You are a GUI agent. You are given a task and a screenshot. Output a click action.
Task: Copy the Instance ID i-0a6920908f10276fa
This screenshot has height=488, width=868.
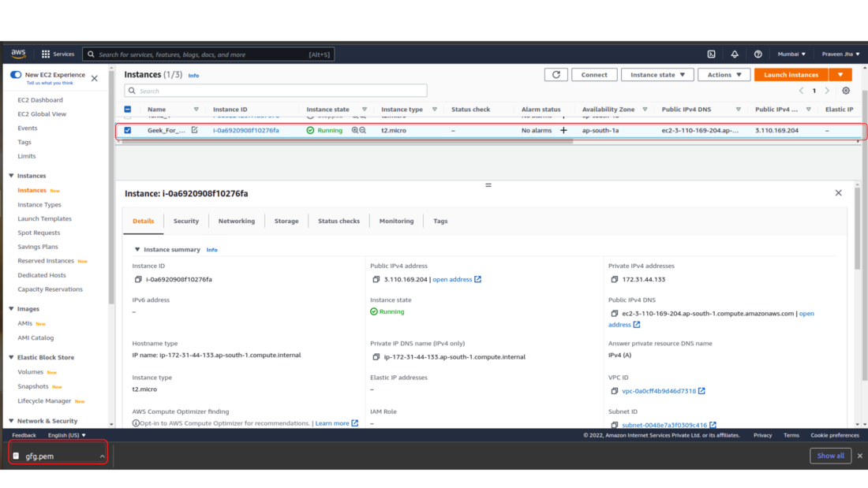[x=138, y=279]
